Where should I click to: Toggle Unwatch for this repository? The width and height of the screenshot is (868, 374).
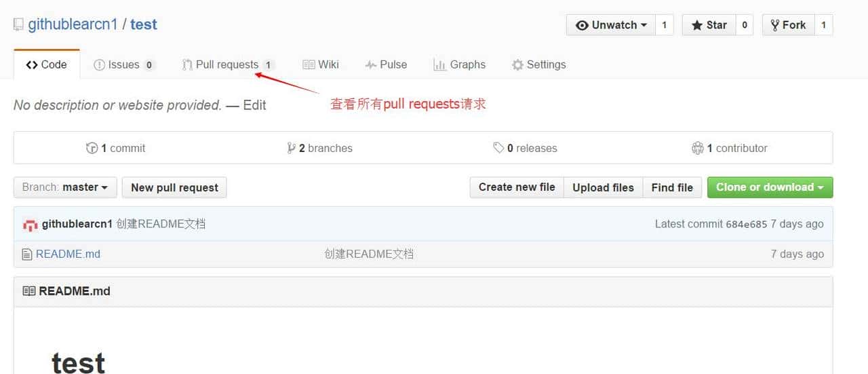[x=610, y=25]
